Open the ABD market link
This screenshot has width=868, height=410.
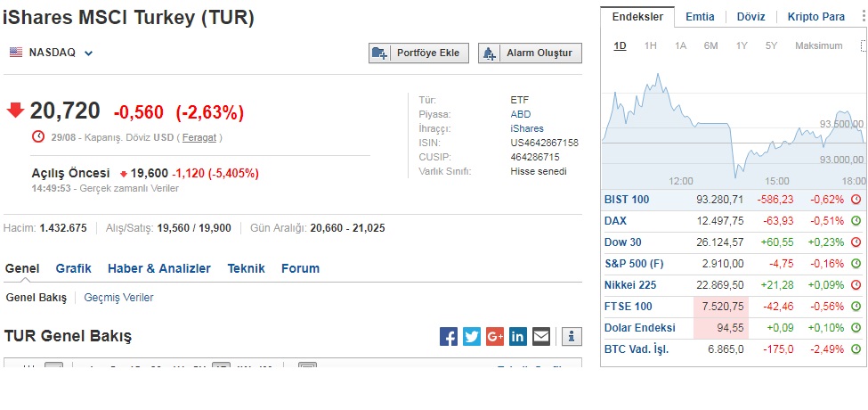pyautogui.click(x=521, y=114)
